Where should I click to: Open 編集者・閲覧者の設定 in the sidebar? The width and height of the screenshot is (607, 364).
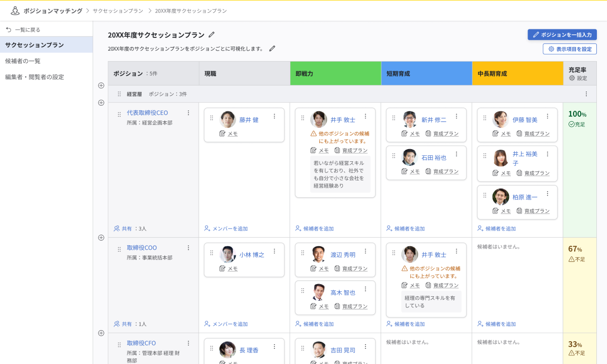point(47,77)
